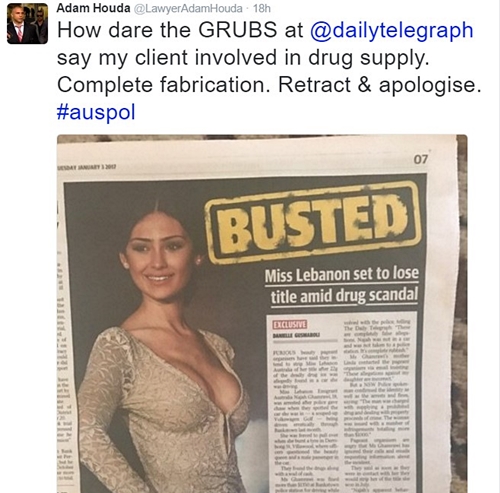Screen dimensions: 500x493
Task: Click the 'Miss Lebanon set to lose' headline
Action: click(x=342, y=275)
